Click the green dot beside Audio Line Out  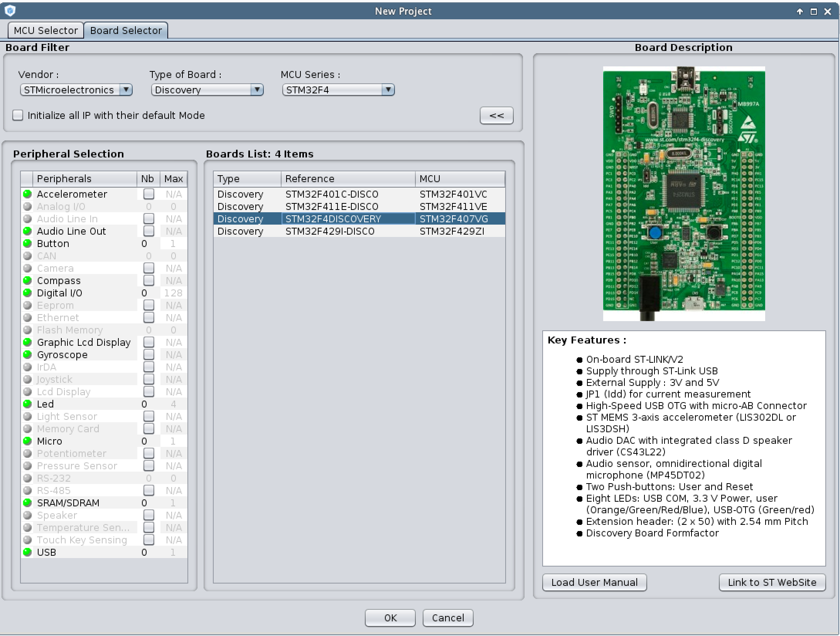(27, 231)
